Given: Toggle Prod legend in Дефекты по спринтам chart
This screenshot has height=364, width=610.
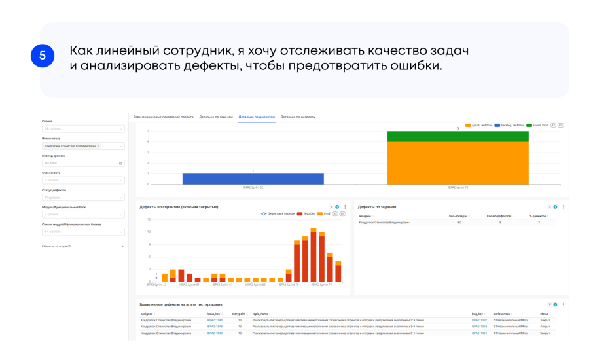Looking at the screenshot, I should pyautogui.click(x=324, y=213).
